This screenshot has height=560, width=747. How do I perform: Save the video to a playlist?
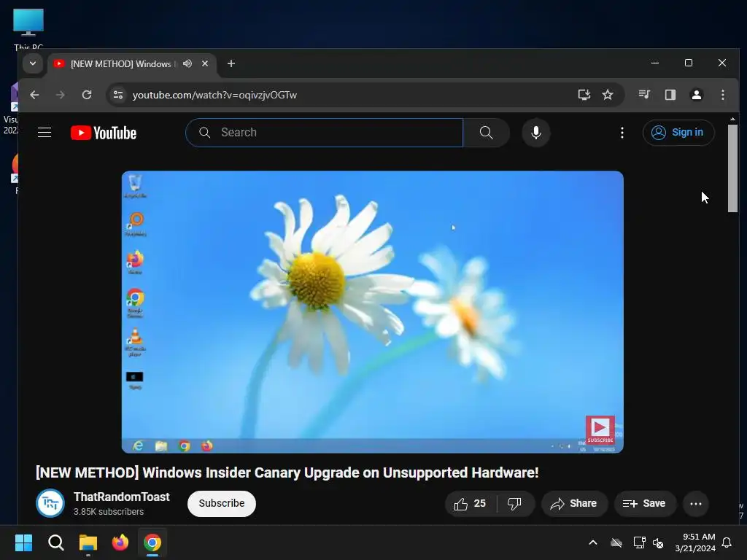point(645,503)
